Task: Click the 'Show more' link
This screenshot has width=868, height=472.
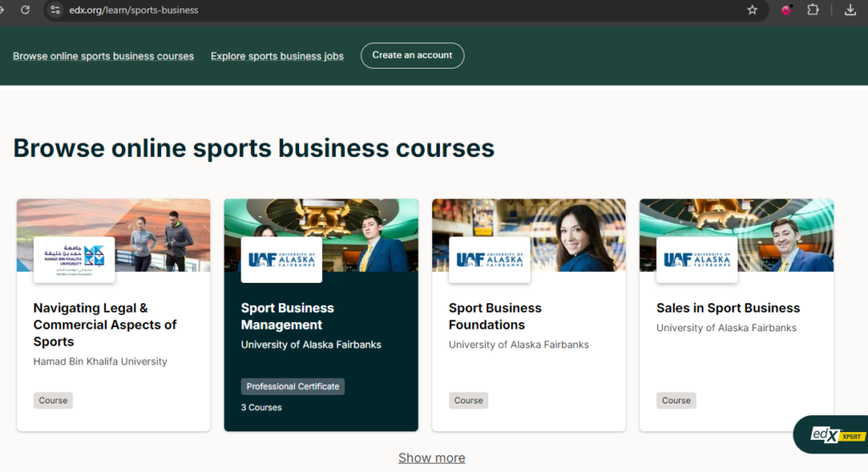Action: [x=431, y=458]
